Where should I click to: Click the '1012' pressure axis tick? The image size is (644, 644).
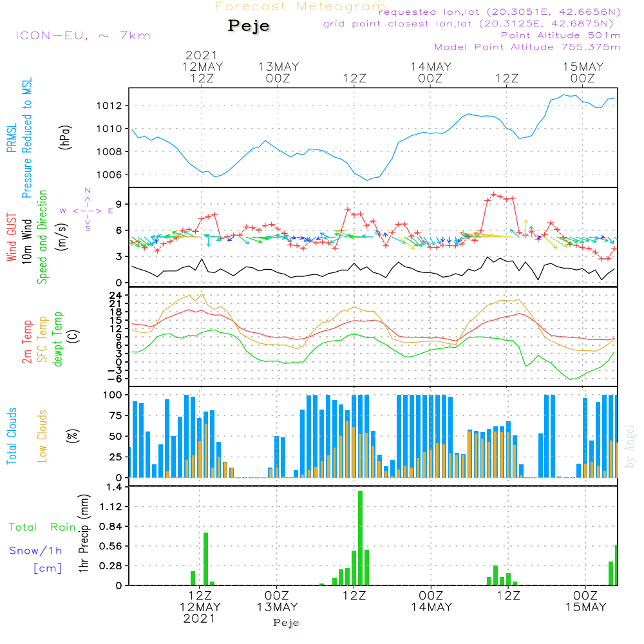pos(109,106)
